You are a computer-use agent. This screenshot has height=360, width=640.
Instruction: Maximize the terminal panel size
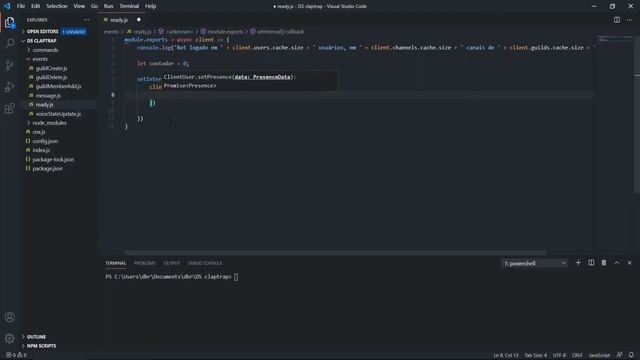pos(617,263)
